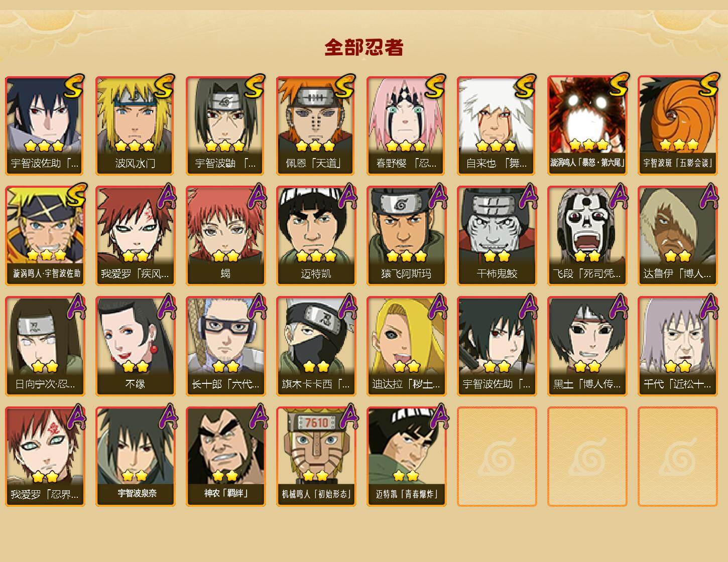Click the last empty ninja slot

pos(677,457)
